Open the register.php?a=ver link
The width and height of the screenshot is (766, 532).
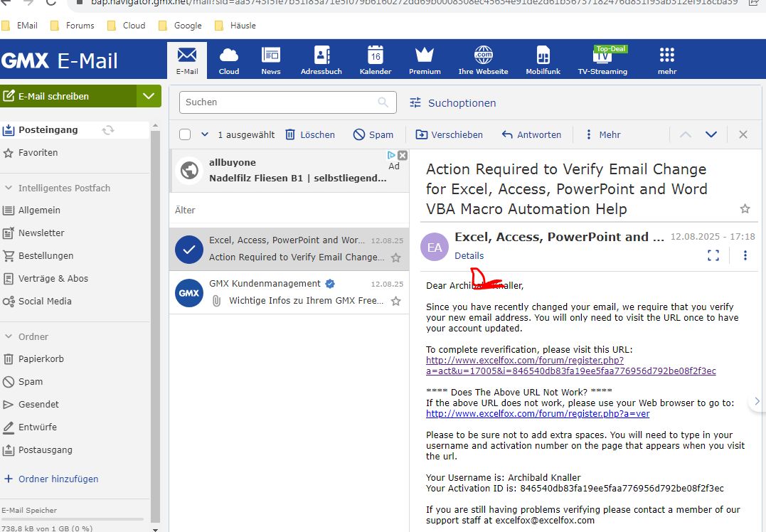point(538,413)
